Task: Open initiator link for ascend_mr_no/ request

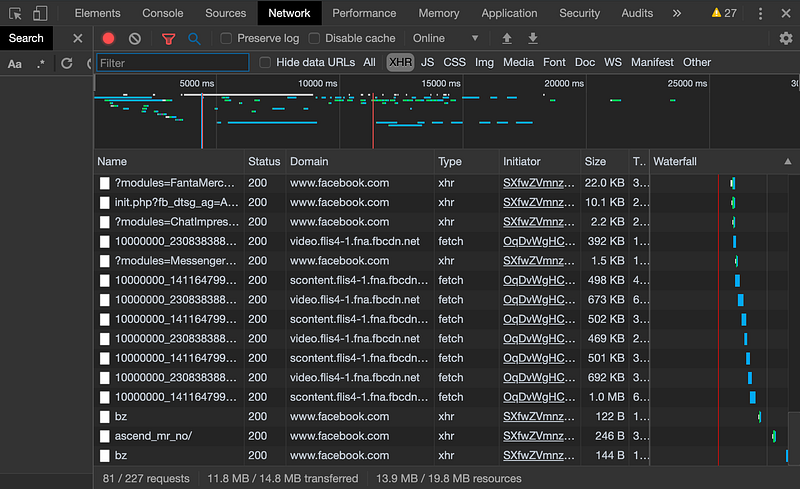Action: [539, 436]
